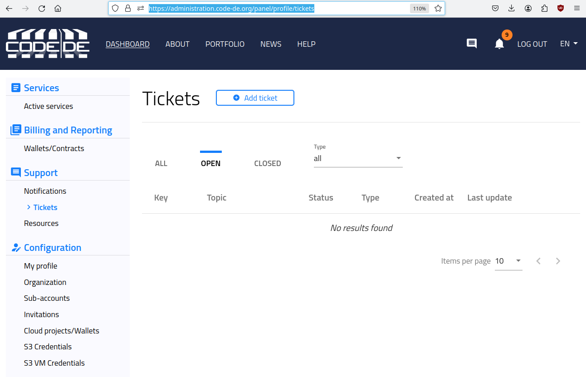Open the NEWS menu item
Screen dimensions: 586x392
271,44
